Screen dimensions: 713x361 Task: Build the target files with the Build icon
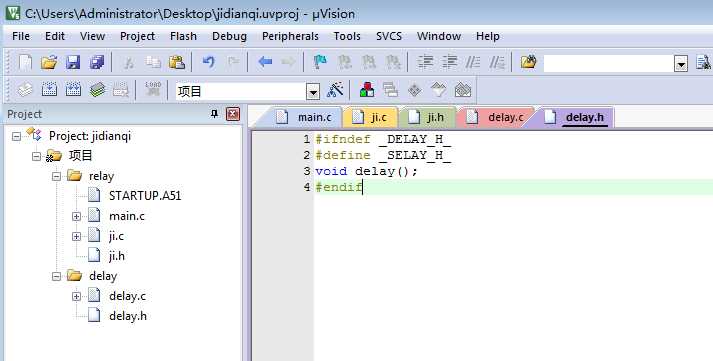[49, 89]
